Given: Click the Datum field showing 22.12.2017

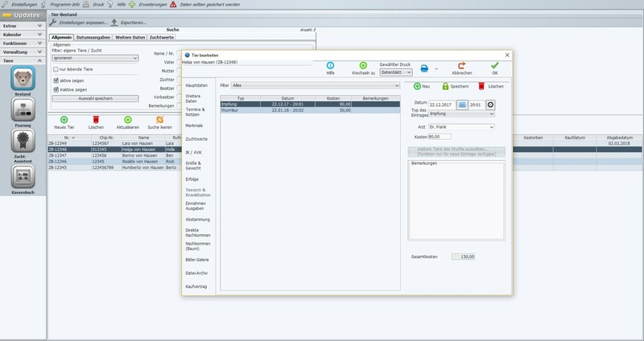Looking at the screenshot, I should point(441,105).
